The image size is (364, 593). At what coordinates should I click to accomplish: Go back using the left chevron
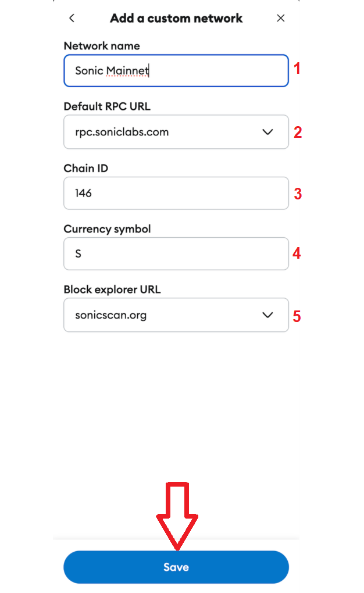72,18
